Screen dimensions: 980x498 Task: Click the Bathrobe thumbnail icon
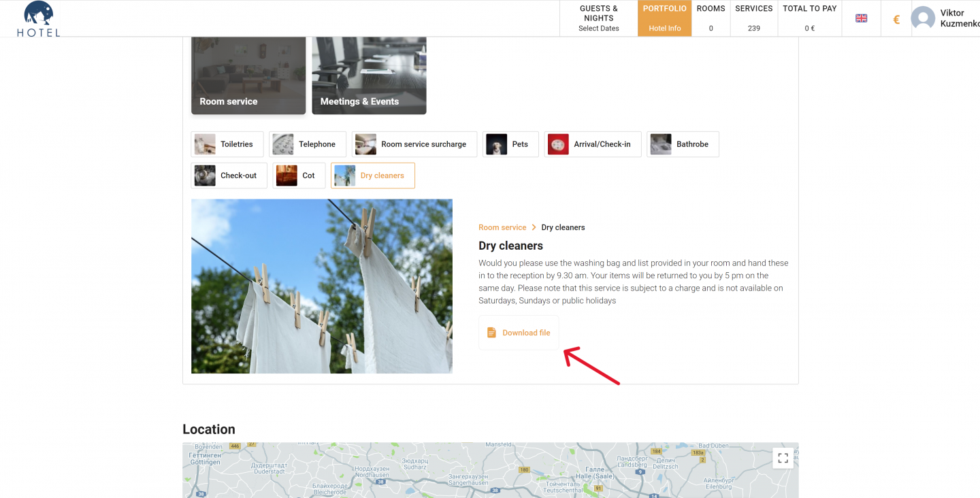[661, 144]
